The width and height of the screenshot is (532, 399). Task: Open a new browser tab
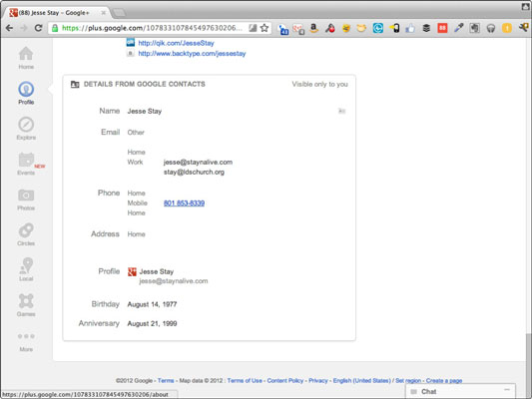(x=119, y=13)
